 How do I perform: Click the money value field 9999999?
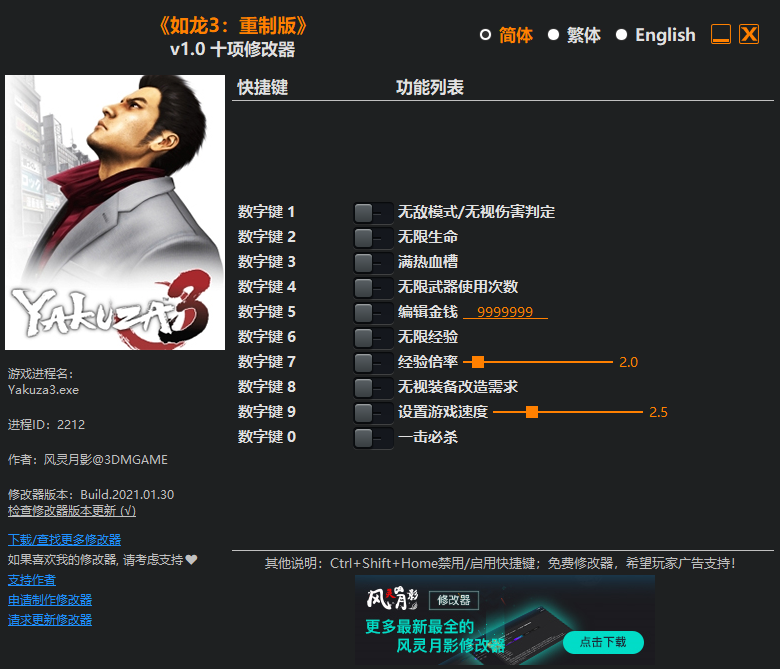[x=505, y=312]
